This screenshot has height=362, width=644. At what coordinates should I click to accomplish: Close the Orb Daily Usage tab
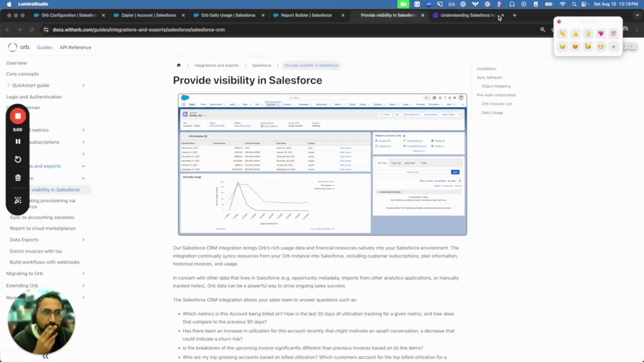pyautogui.click(x=263, y=15)
